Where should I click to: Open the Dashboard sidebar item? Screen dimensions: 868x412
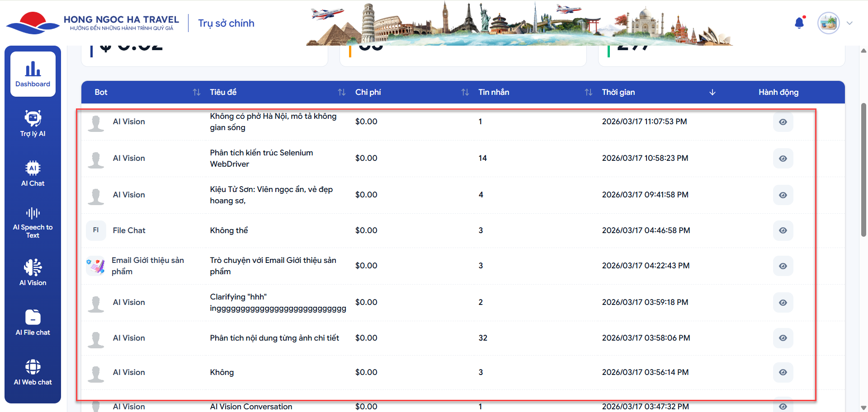[33, 74]
